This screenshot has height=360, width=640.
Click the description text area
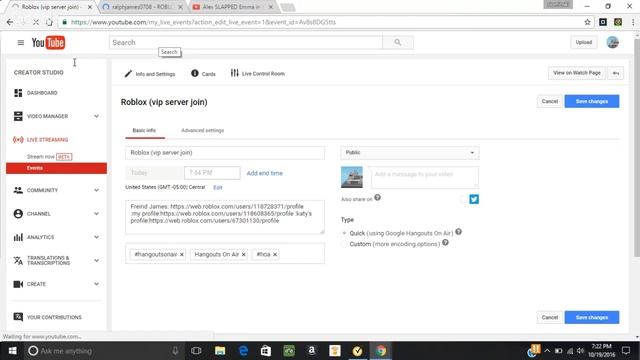coord(225,217)
